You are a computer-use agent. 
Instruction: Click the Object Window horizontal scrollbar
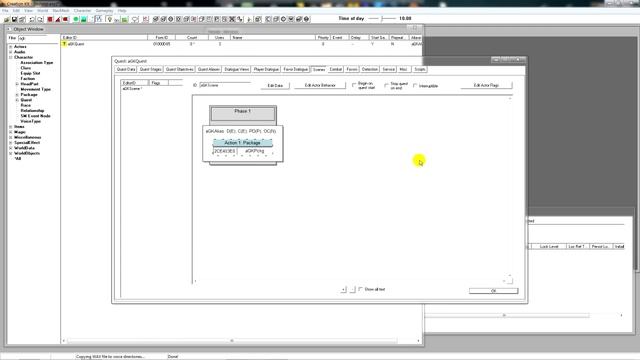pos(232,340)
